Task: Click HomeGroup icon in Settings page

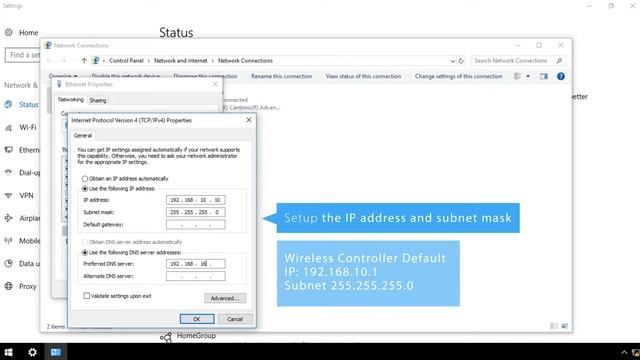Action: (166, 337)
